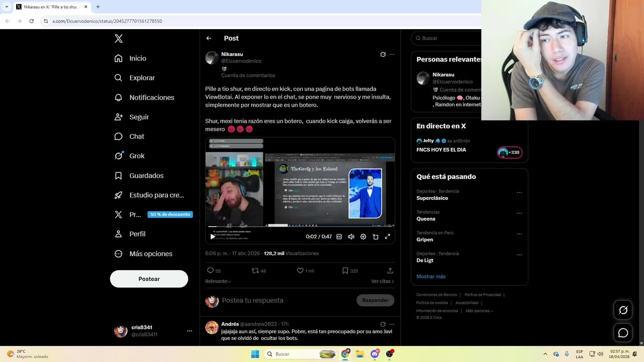Open video settings gear
Screen dimensions: 644x362
pos(363,237)
